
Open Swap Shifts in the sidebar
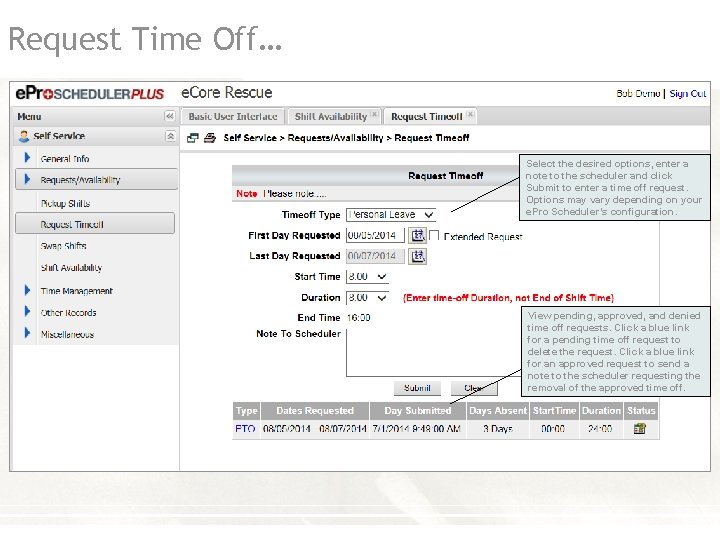point(63,246)
